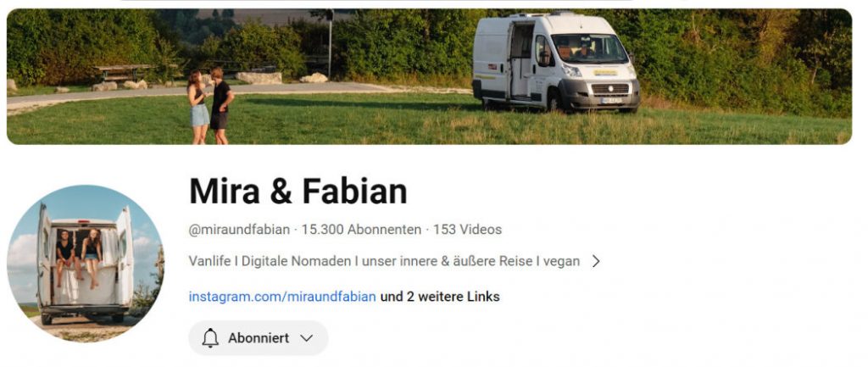The width and height of the screenshot is (868, 367).
Task: Click the white camper van in the banner
Action: pos(555,61)
